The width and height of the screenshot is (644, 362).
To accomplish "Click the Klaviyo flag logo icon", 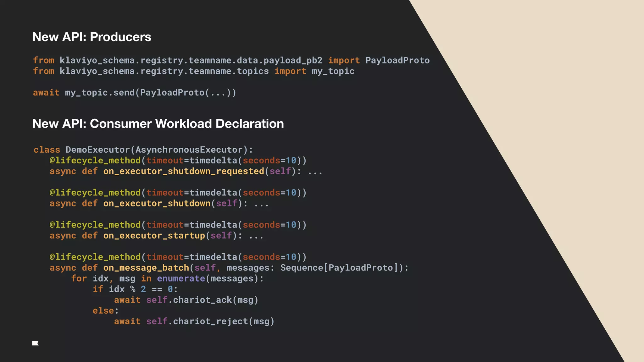I will pyautogui.click(x=35, y=343).
